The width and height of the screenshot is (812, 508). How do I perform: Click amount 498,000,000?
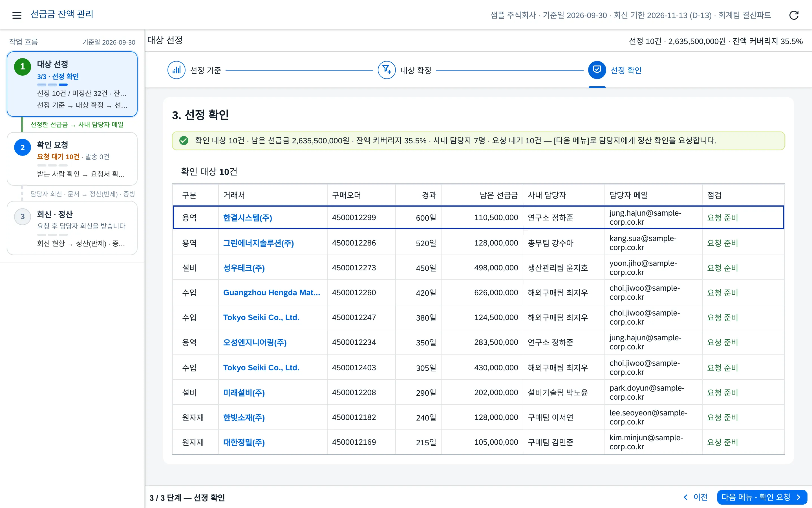click(x=496, y=268)
